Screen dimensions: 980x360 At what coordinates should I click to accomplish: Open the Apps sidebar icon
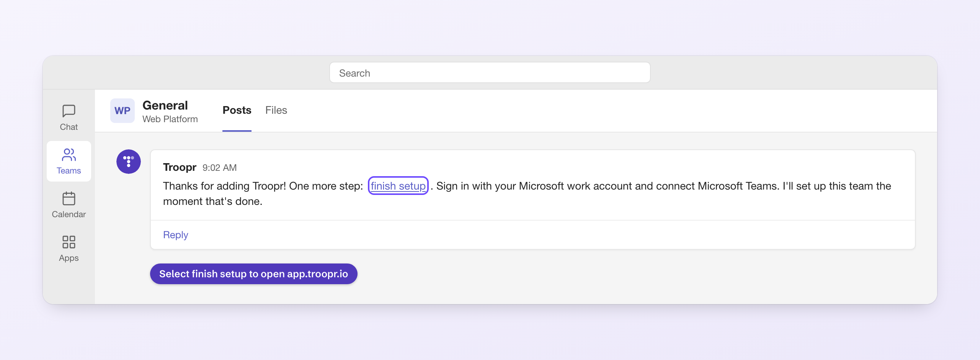(x=69, y=249)
